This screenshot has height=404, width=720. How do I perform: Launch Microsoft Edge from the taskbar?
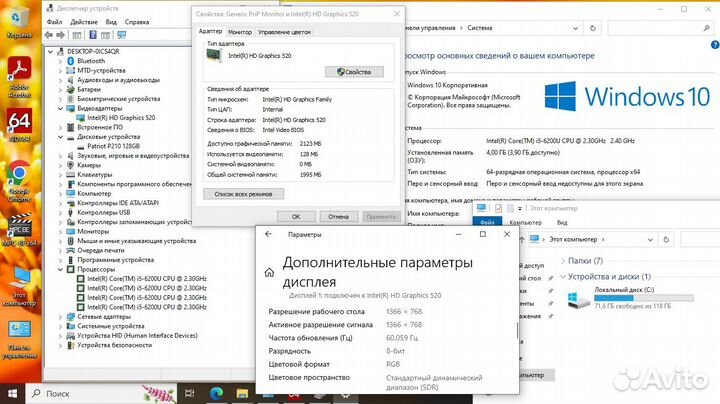[x=216, y=393]
